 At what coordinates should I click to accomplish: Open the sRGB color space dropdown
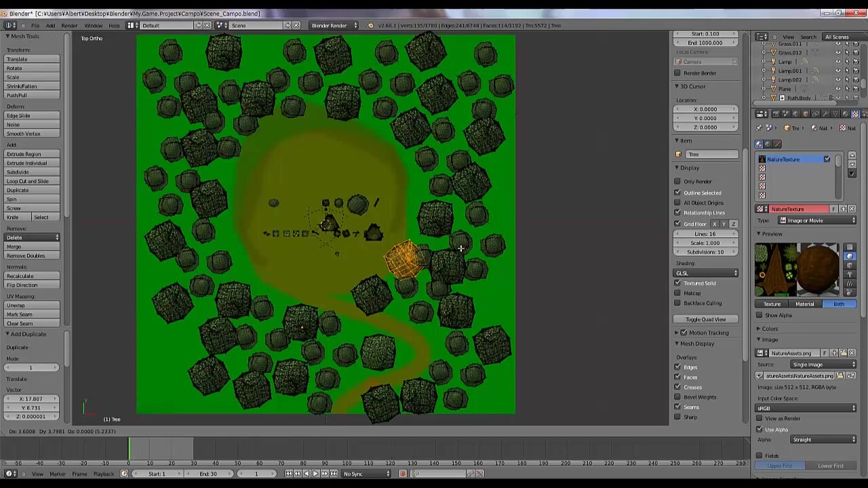pyautogui.click(x=806, y=408)
